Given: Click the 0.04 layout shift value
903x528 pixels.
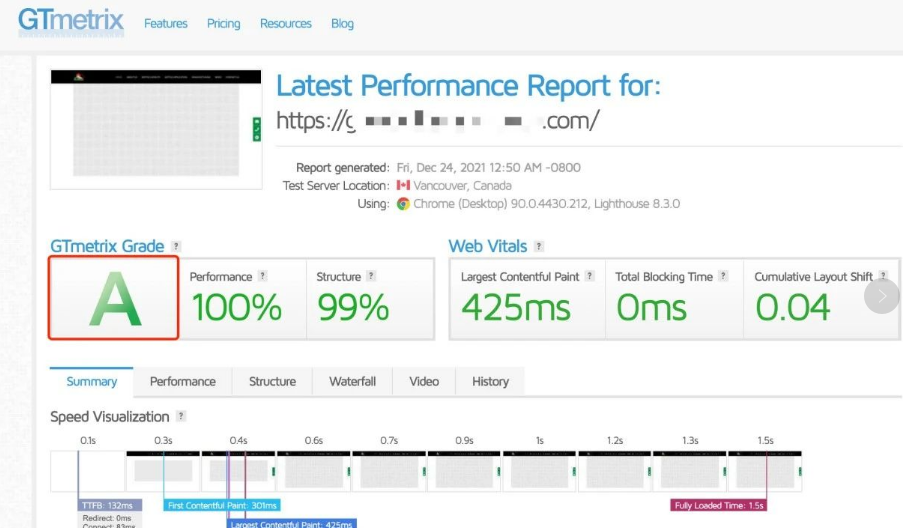Looking at the screenshot, I should tap(793, 307).
